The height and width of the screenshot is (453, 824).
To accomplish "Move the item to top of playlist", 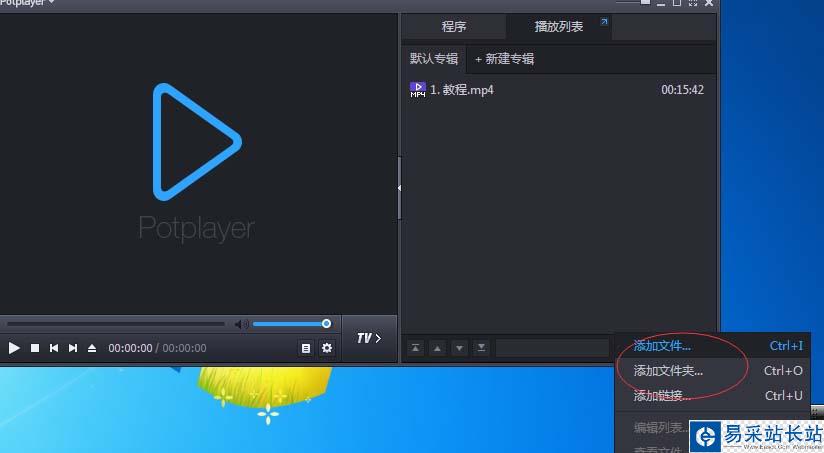I will [416, 348].
